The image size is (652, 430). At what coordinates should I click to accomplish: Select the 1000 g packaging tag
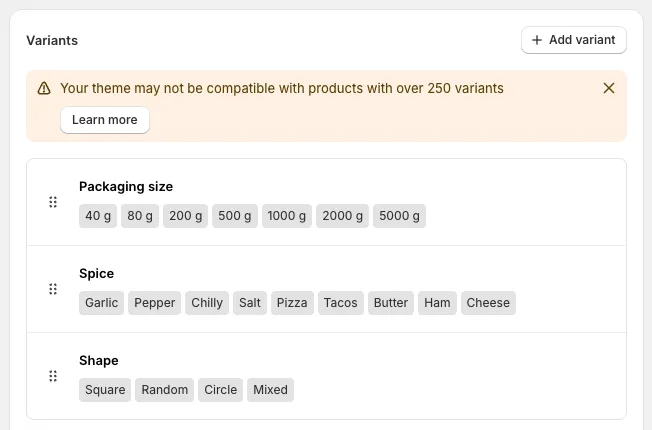(286, 216)
